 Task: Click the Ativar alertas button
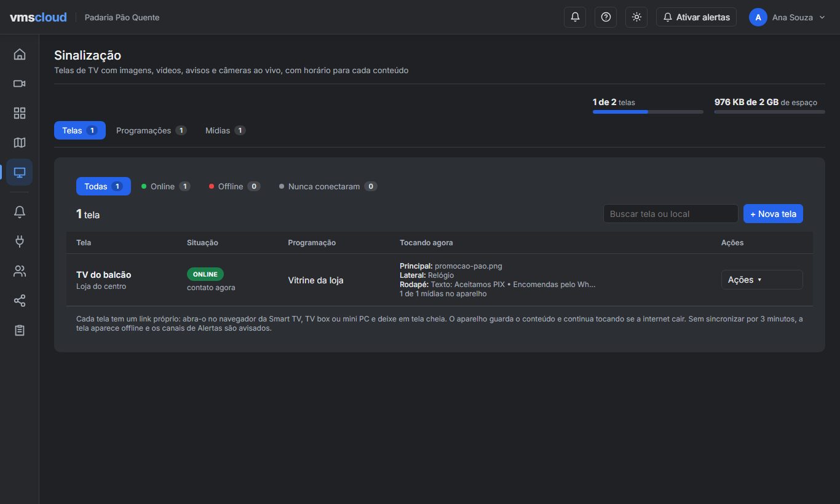(696, 17)
